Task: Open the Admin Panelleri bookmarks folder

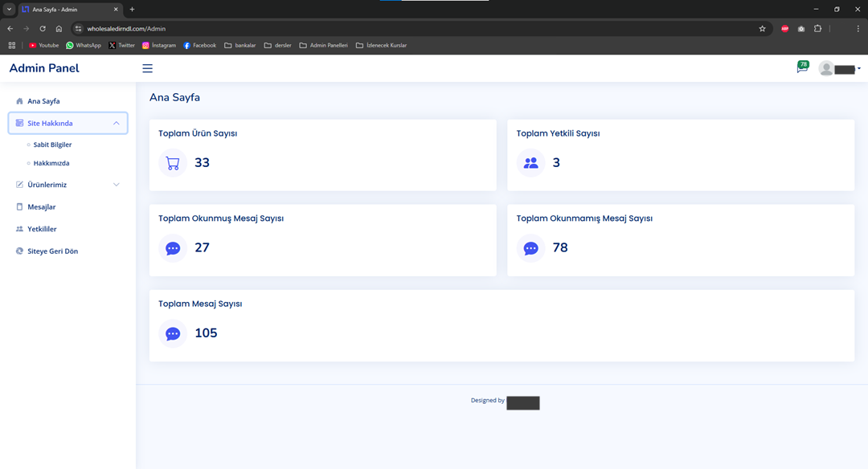Action: pyautogui.click(x=323, y=46)
